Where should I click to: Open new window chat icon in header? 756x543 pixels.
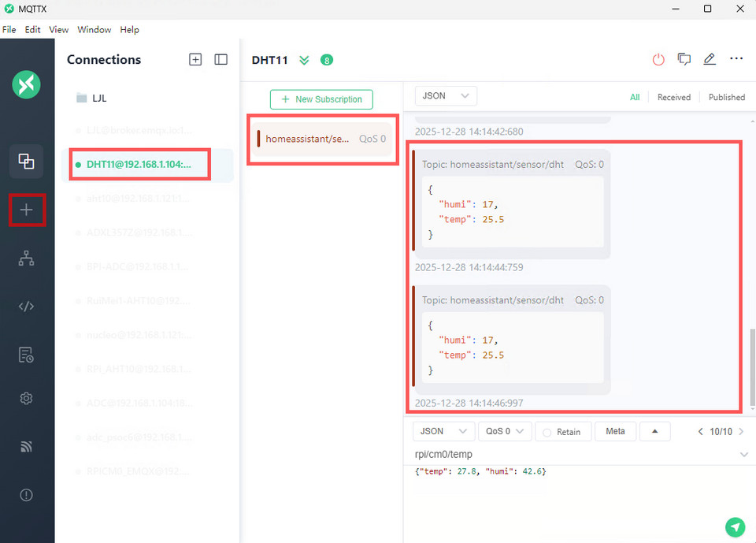[684, 59]
